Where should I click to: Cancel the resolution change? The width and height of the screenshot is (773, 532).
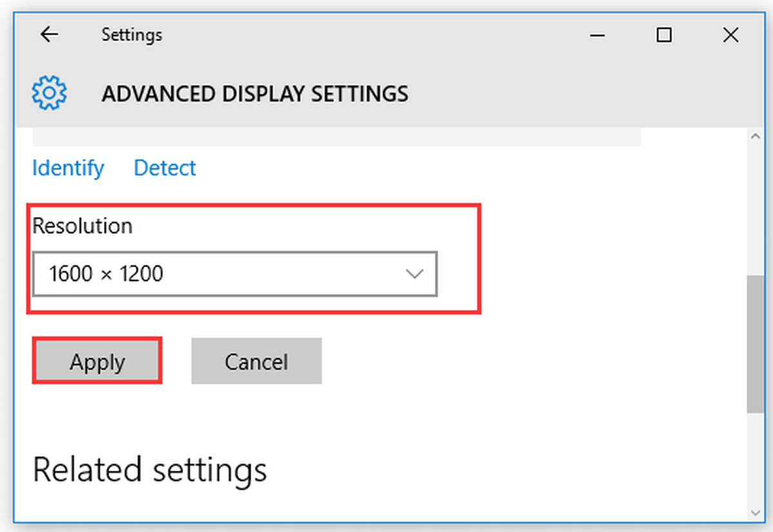coord(256,361)
